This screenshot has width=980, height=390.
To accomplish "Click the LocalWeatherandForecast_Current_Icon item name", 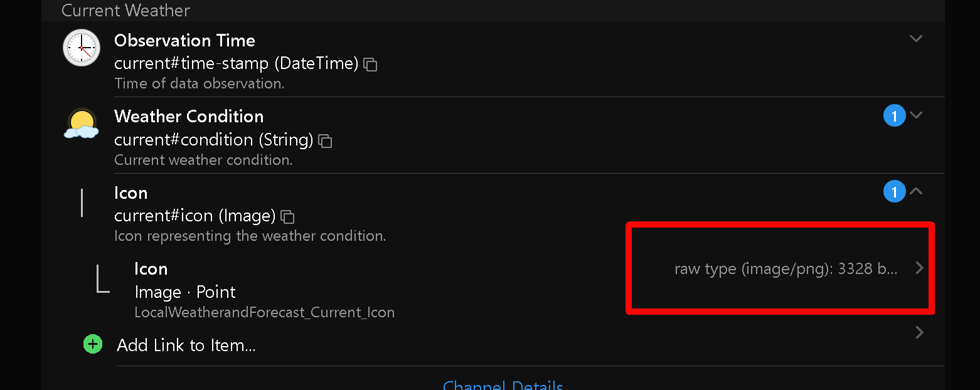I will click(x=264, y=312).
